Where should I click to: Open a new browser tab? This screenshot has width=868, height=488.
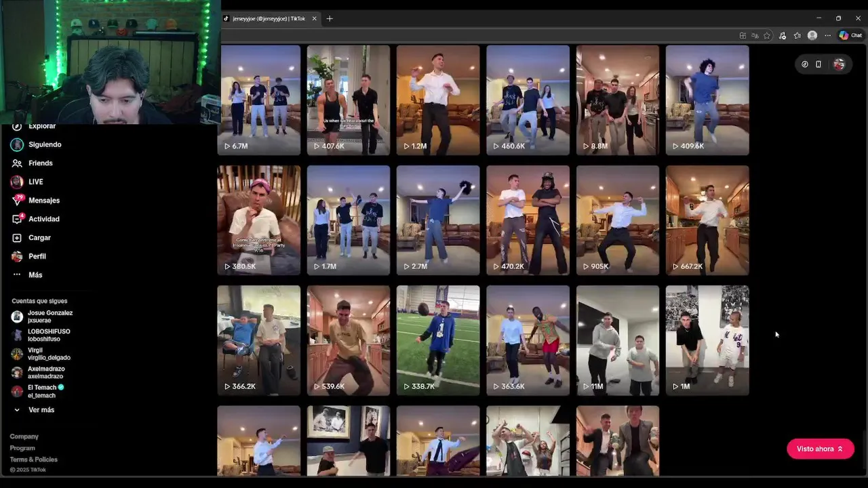coord(330,18)
